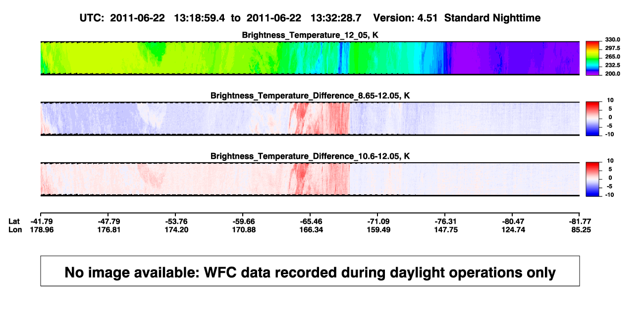This screenshot has height=330, width=644.
Task: Click the 'UTC:' label in header
Action: point(92,18)
